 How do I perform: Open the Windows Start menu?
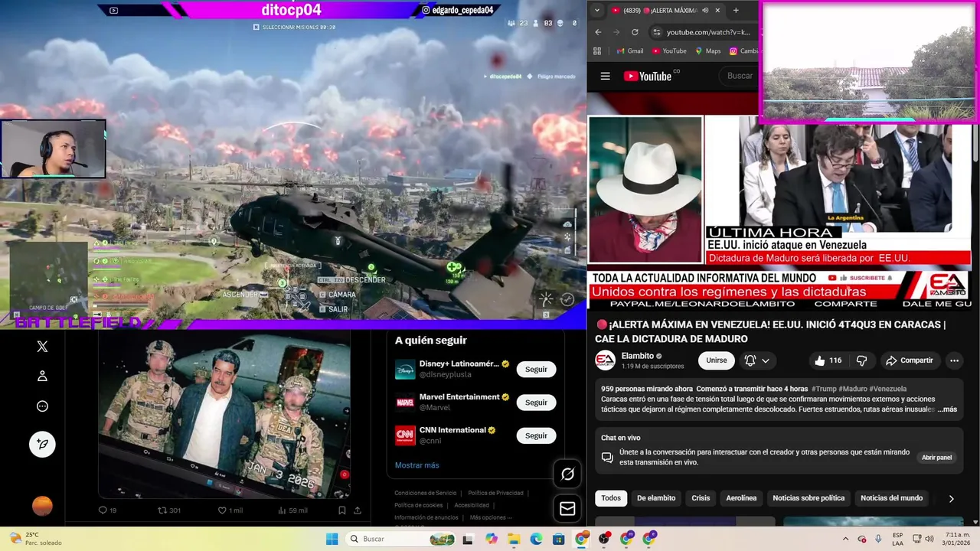tap(332, 539)
